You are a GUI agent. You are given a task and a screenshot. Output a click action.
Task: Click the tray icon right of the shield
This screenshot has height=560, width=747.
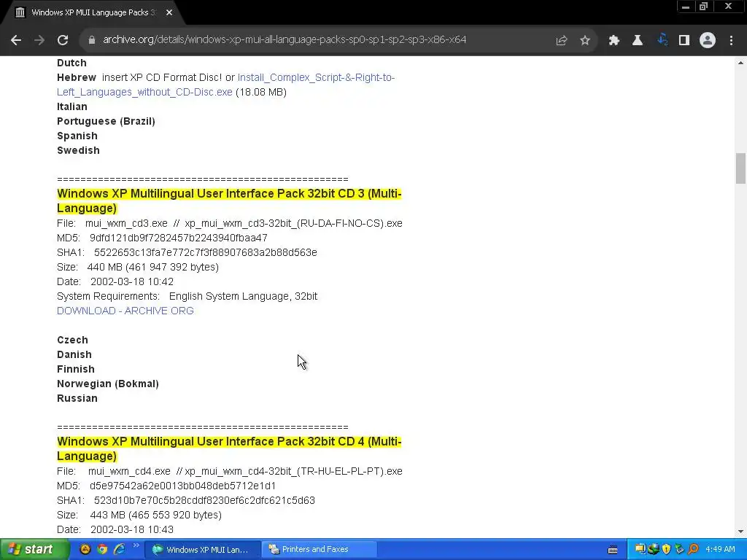[x=679, y=550]
